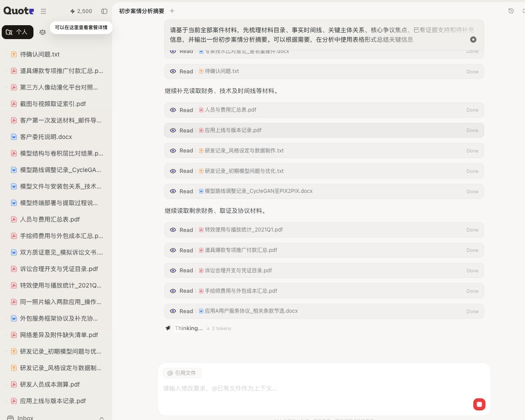
Task: Click the PDF icon of 截图与视频取证索引.pdf
Action: (14, 104)
